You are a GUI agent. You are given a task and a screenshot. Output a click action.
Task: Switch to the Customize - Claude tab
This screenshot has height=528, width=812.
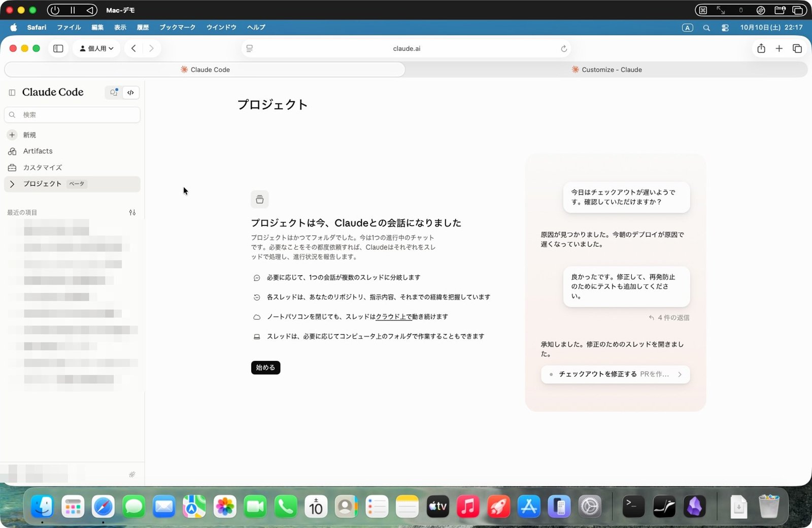point(606,70)
